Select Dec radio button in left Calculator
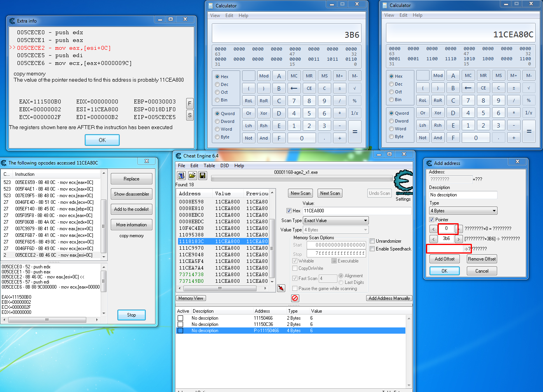The width and height of the screenshot is (543, 392). (217, 84)
